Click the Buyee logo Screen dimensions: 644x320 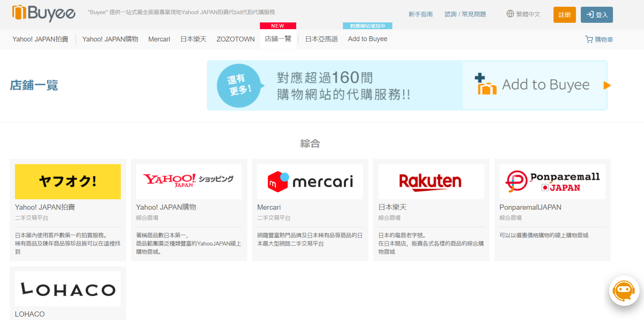tap(44, 13)
